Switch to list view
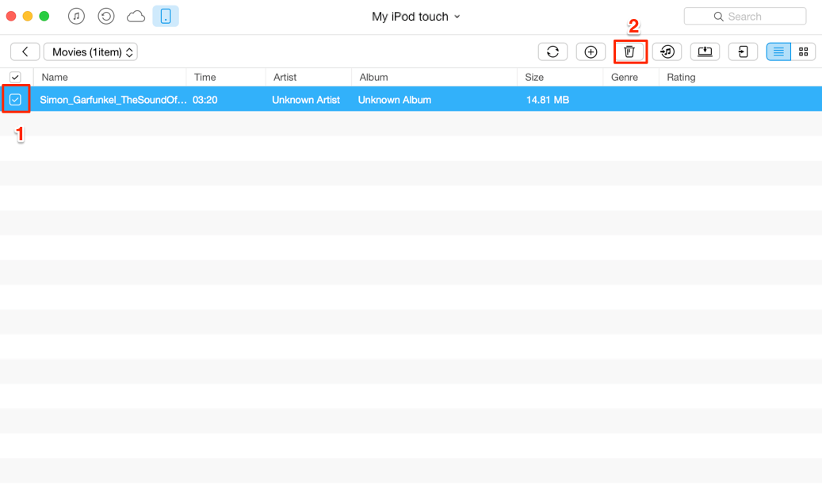822x504 pixels. [778, 52]
